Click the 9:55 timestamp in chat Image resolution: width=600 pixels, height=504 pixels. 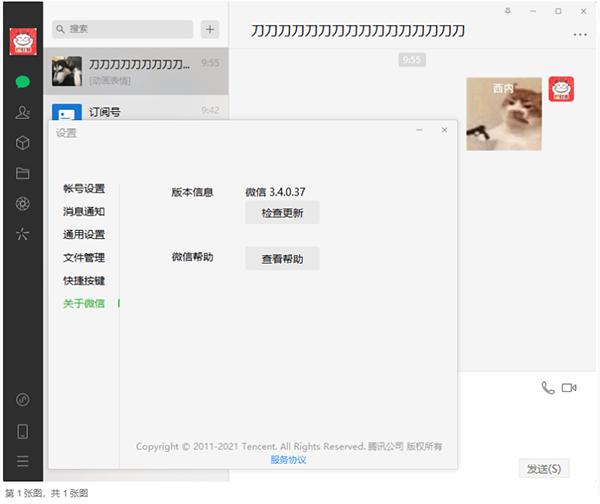point(412,60)
